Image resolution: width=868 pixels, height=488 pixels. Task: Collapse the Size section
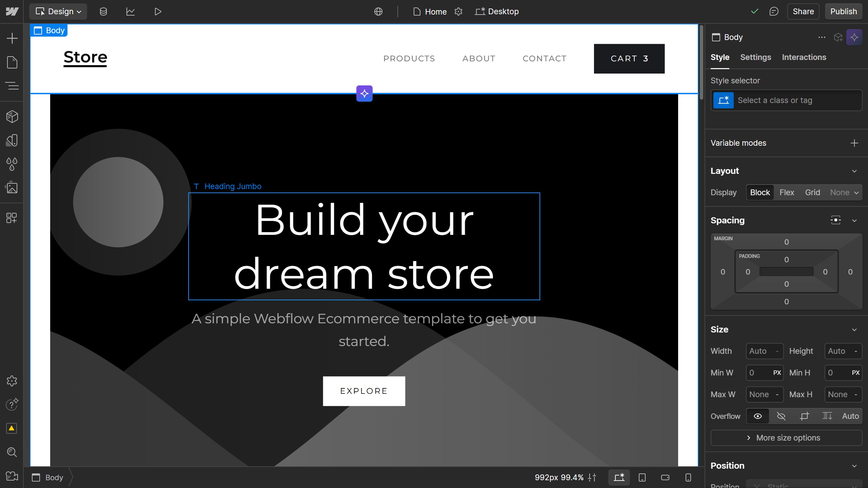coord(854,329)
